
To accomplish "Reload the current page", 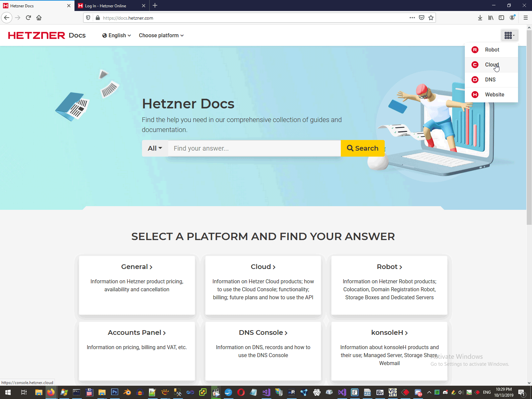I will 28,18.
